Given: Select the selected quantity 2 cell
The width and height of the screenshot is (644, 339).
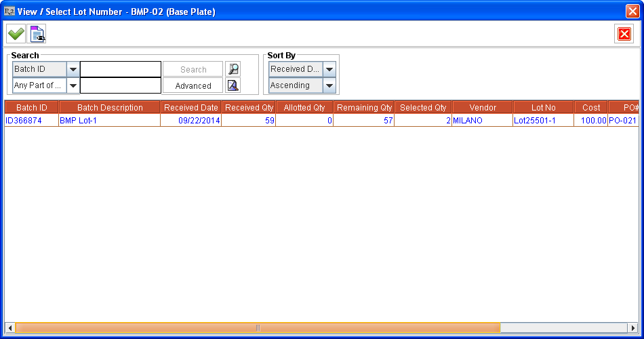Looking at the screenshot, I should pos(423,121).
